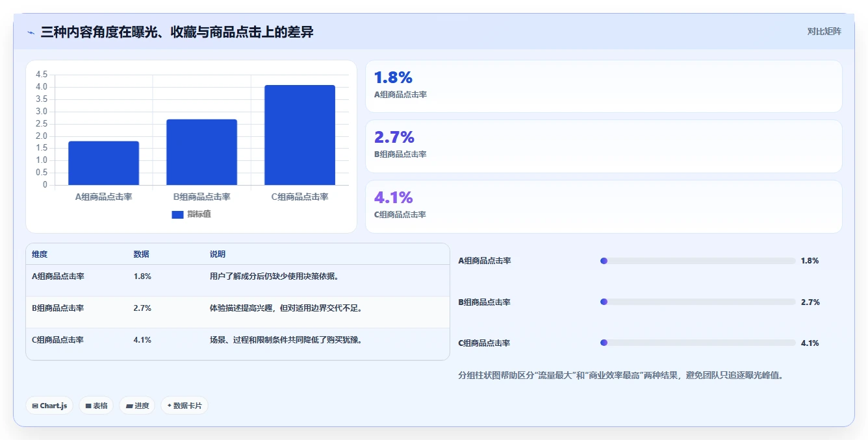868x440 pixels.
Task: Click the A组商品点击率 progress label
Action: pyautogui.click(x=485, y=261)
